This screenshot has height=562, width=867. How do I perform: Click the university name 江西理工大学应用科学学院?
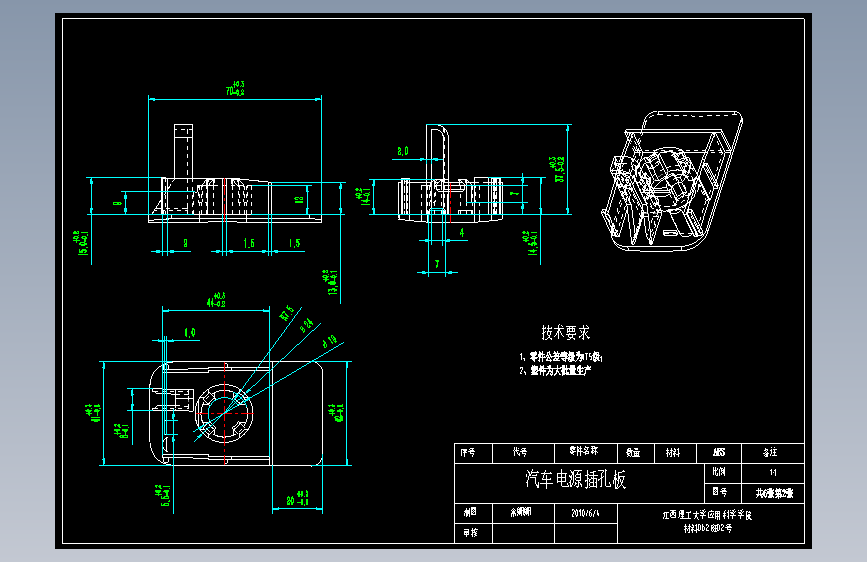[707, 515]
